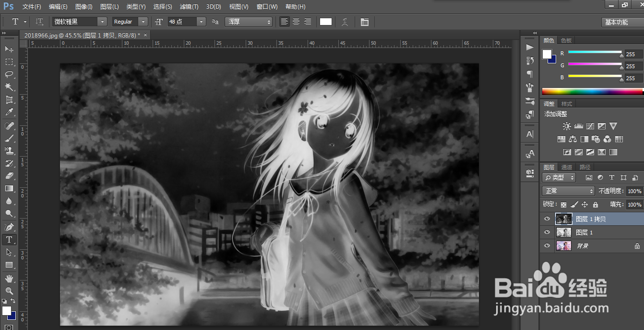Add a Color Balance adjustment
Viewport: 644px width, 330px height.
click(x=572, y=139)
